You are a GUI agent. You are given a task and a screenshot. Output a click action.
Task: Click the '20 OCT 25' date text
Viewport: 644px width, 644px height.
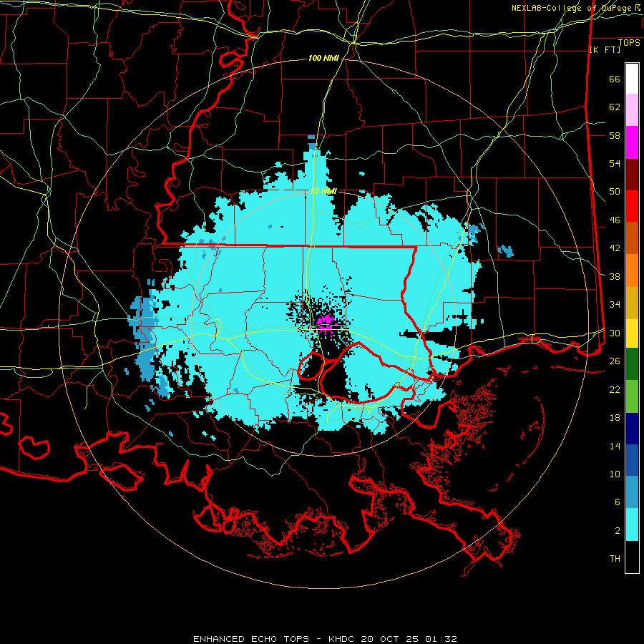391,639
